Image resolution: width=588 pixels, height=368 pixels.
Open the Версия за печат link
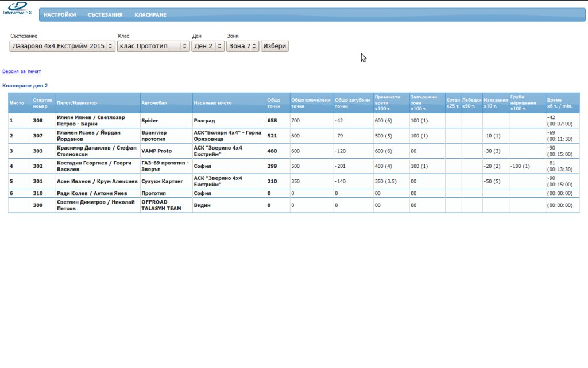coord(22,72)
